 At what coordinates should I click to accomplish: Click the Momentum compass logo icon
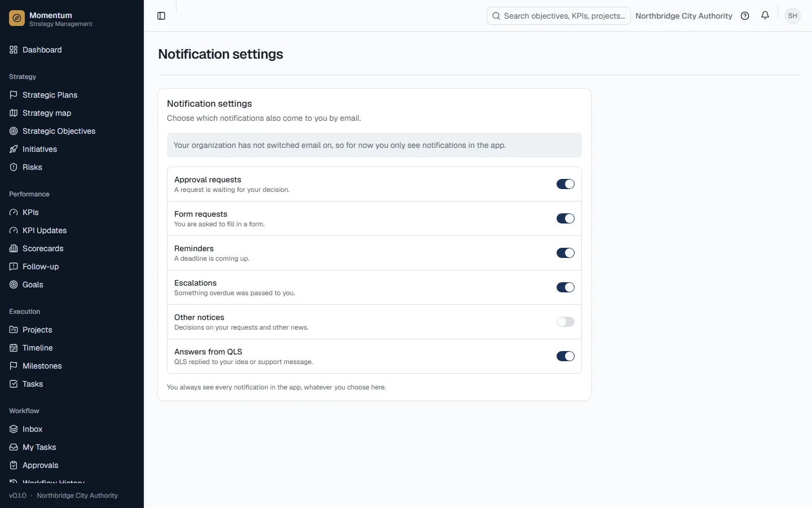tap(17, 19)
